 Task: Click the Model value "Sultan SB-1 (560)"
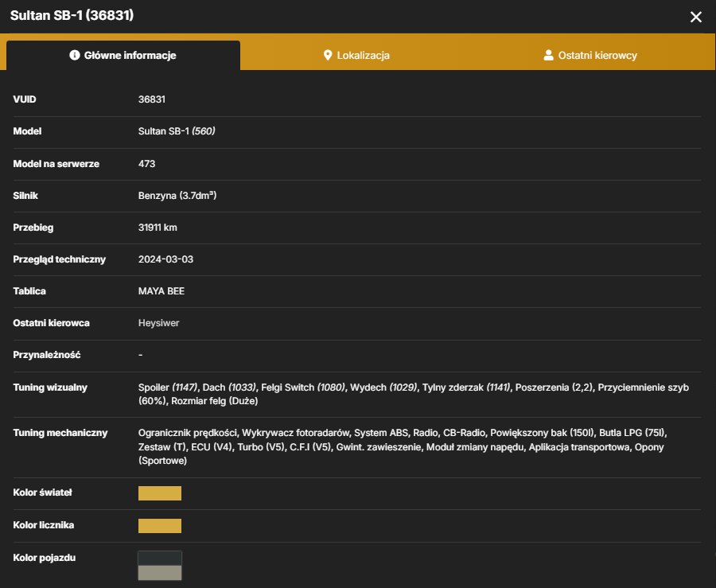177,131
